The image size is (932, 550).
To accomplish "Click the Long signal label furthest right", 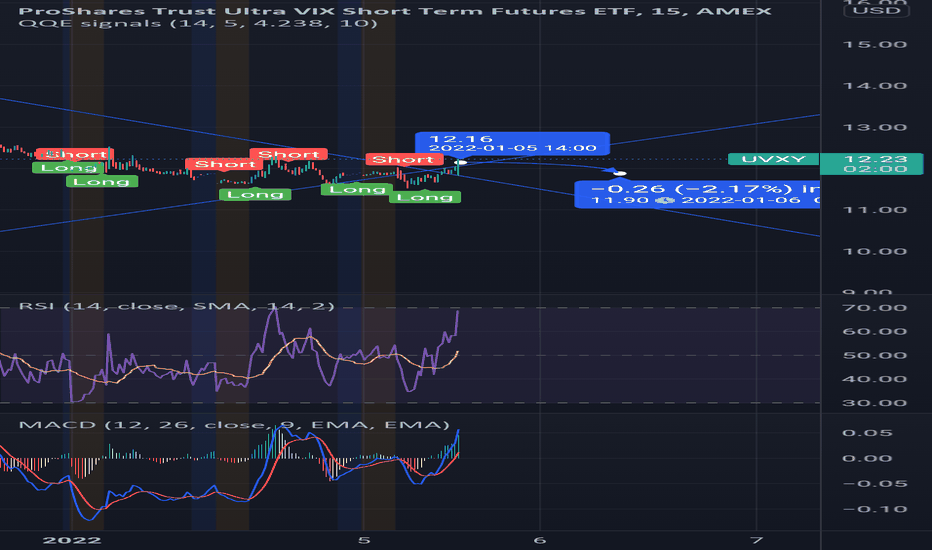I will pos(424,197).
